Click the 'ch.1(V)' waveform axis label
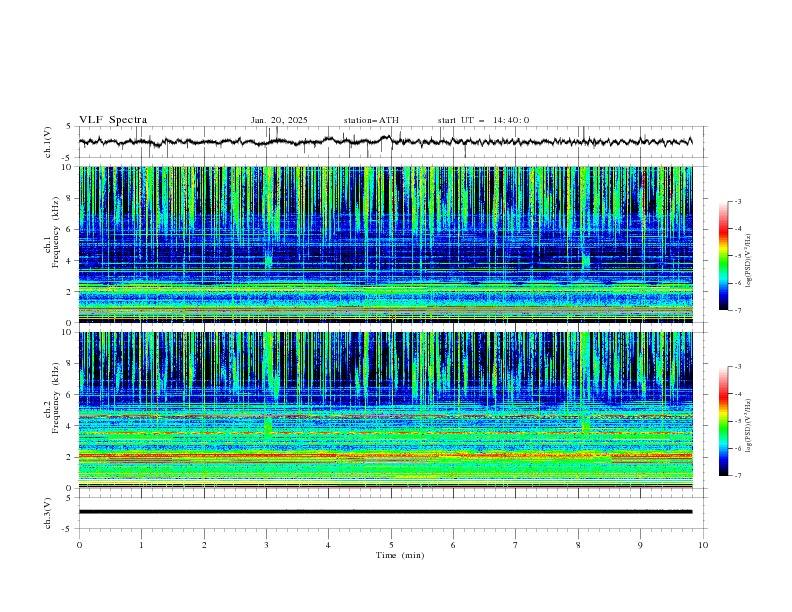Screen dimensions: 792x612 click(x=48, y=142)
